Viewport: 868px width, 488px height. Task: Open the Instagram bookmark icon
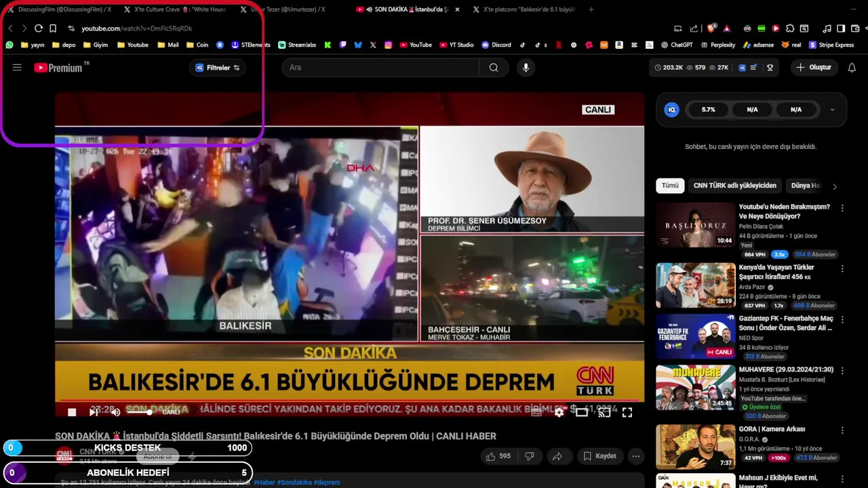389,45
